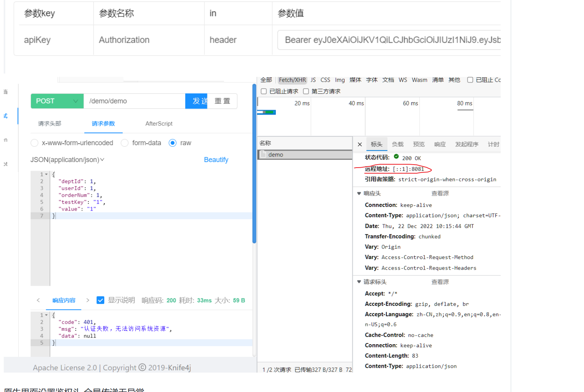This screenshot has width=584, height=392.
Task: Select the form-data radio option
Action: click(125, 143)
